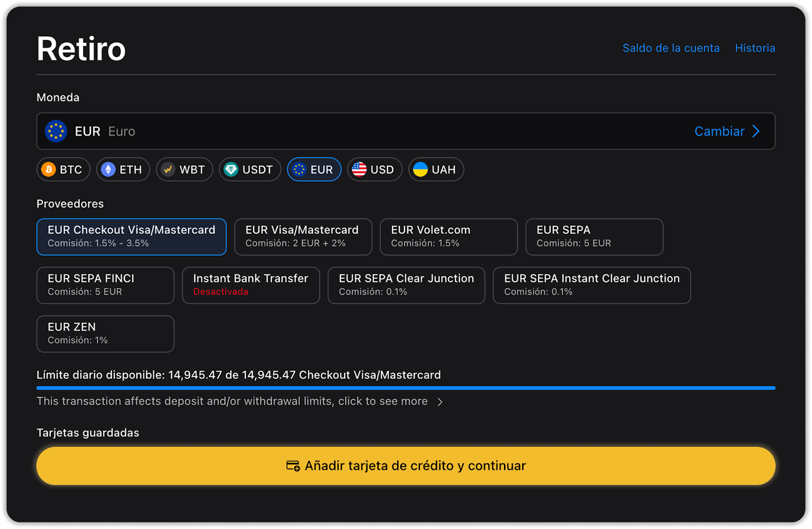Choose the UAH Ukrainian flag icon
This screenshot has height=529, width=812.
420,169
